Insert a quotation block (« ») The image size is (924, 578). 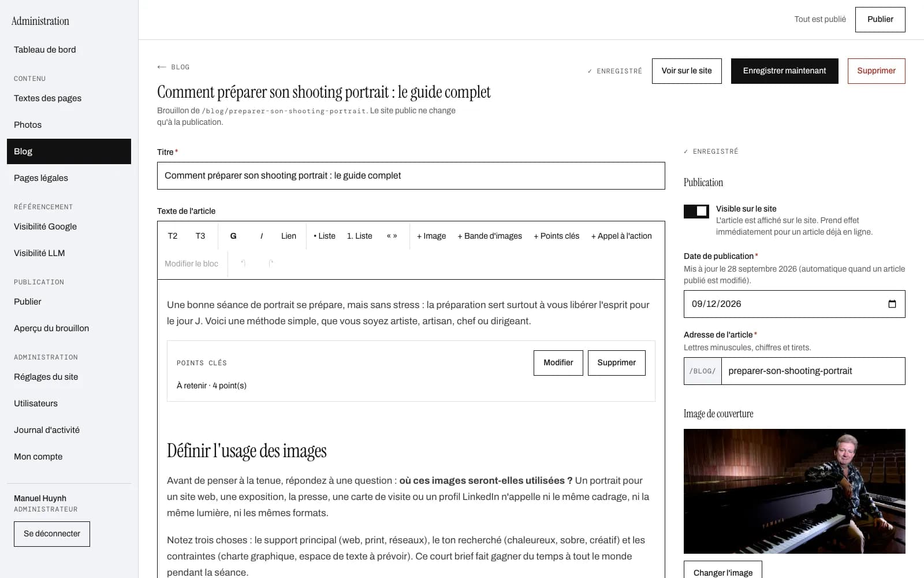tap(392, 236)
